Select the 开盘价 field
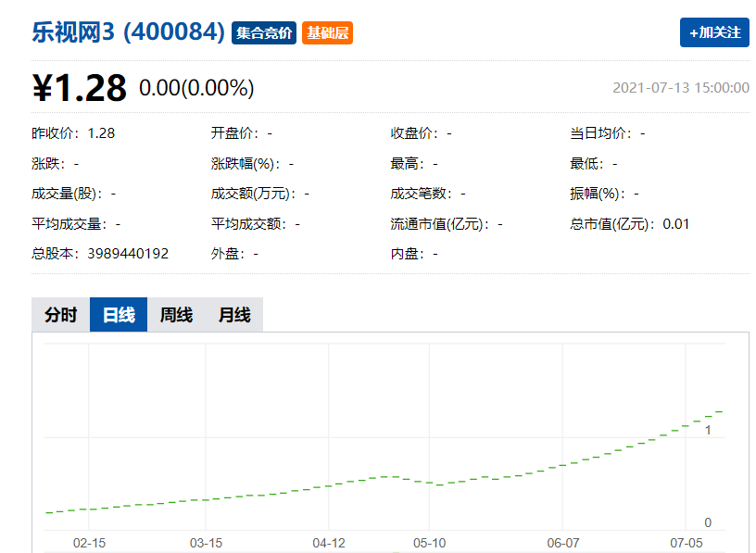 (x=242, y=133)
